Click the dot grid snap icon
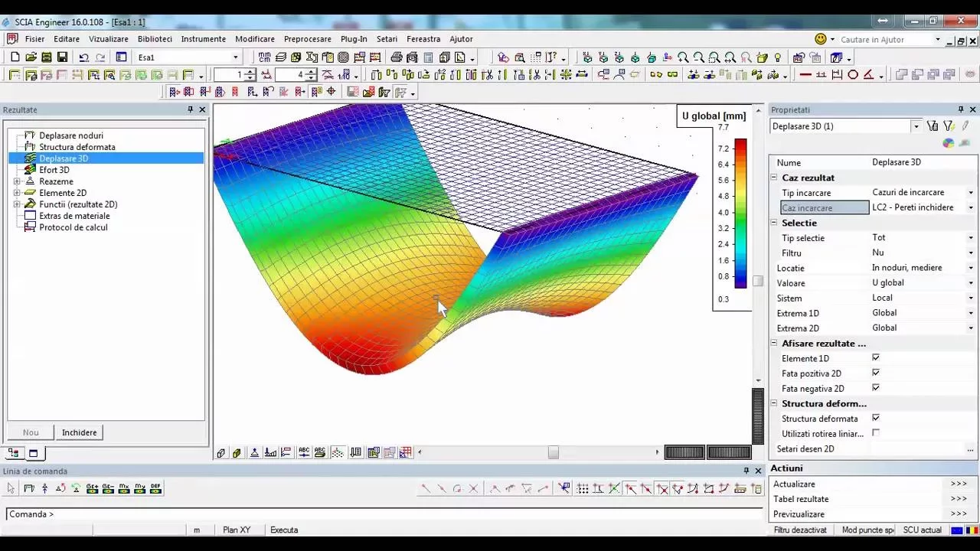Image resolution: width=980 pixels, height=551 pixels. [583, 488]
